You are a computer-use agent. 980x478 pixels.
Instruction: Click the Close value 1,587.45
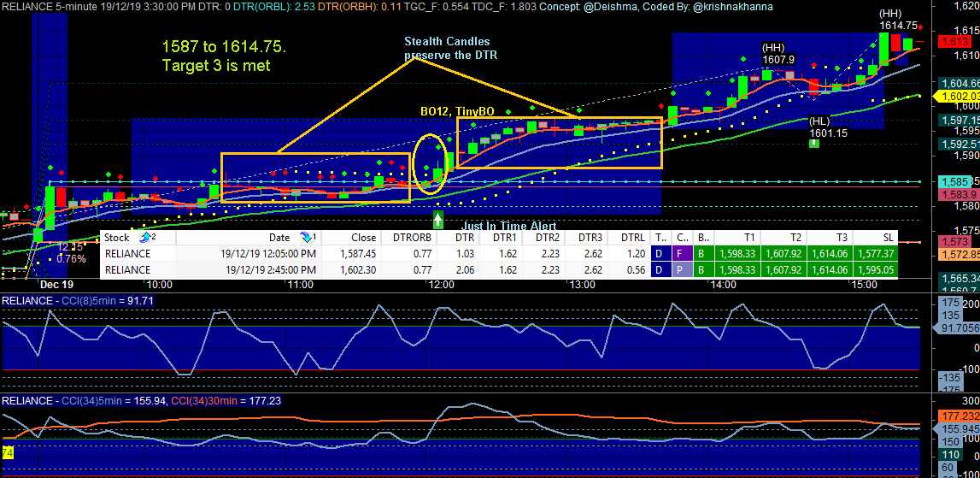(358, 254)
